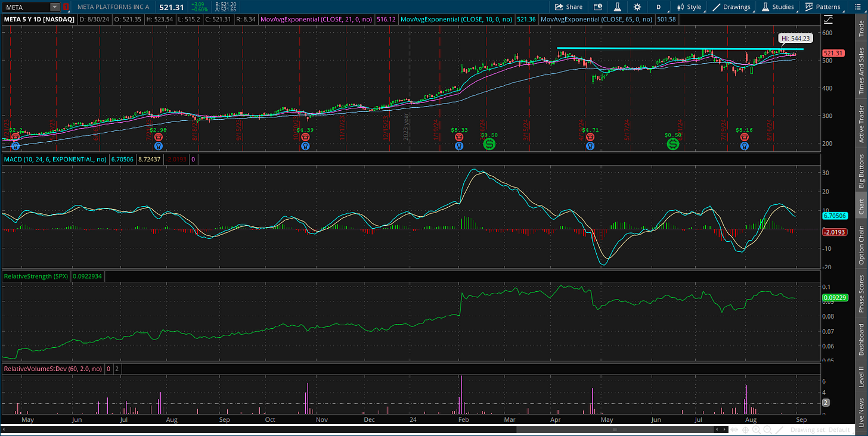Open the Active Trader side tab
This screenshot has width=868, height=436.
pos(861,124)
